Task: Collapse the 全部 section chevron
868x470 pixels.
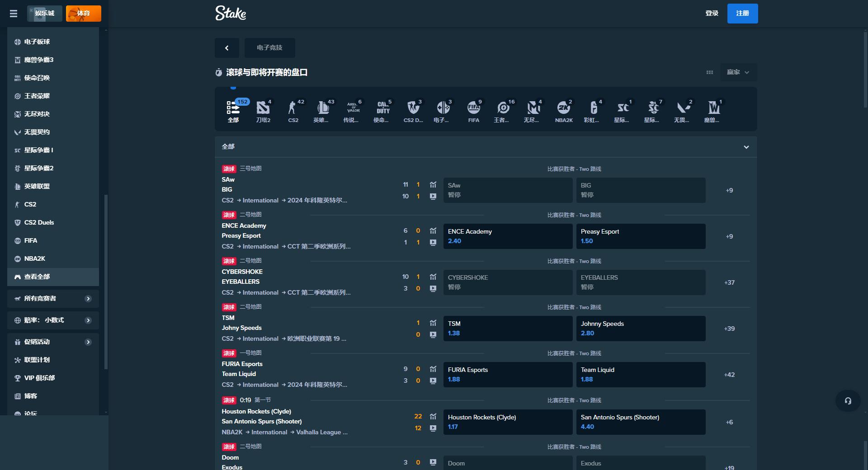Action: pos(746,147)
